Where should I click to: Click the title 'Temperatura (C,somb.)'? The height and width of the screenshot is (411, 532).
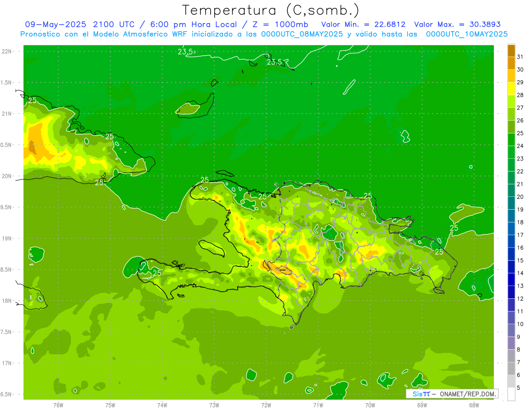(x=271, y=10)
